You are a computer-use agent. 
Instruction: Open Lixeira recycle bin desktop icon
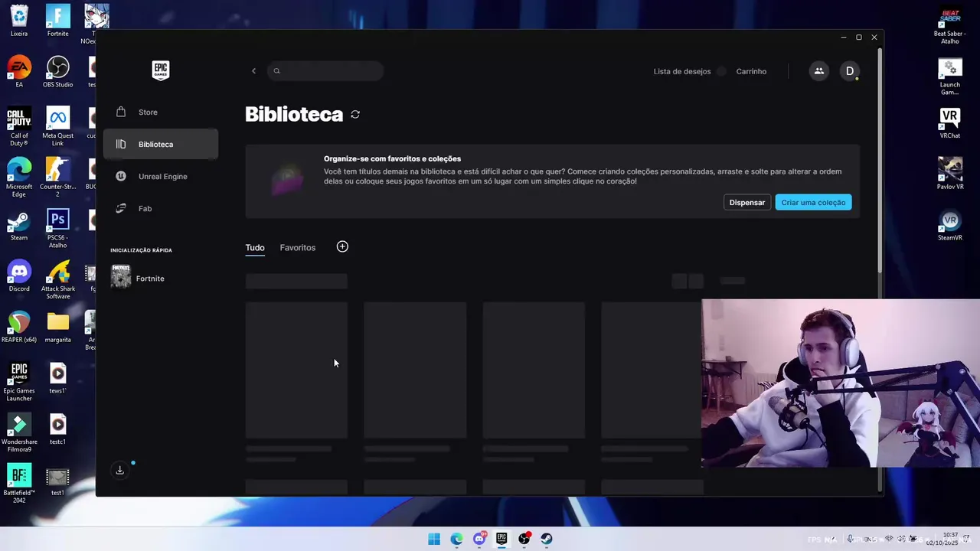[19, 21]
